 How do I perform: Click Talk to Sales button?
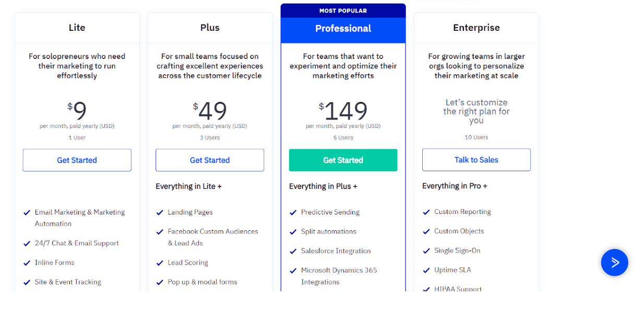tap(476, 160)
